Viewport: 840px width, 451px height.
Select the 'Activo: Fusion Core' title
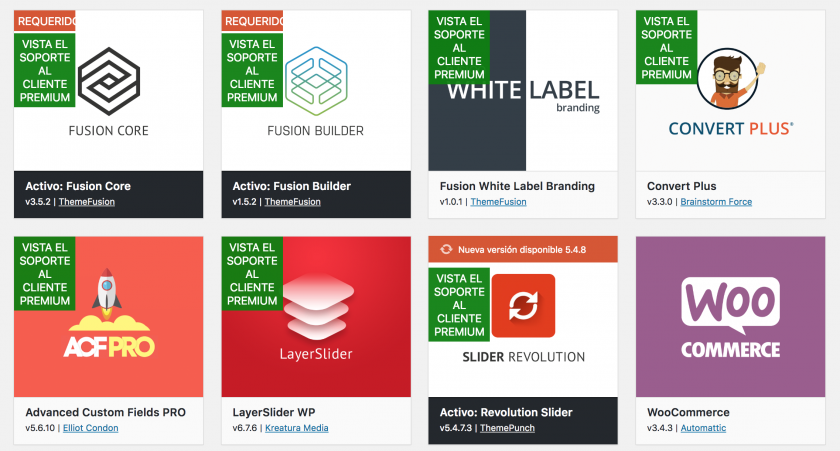click(78, 186)
